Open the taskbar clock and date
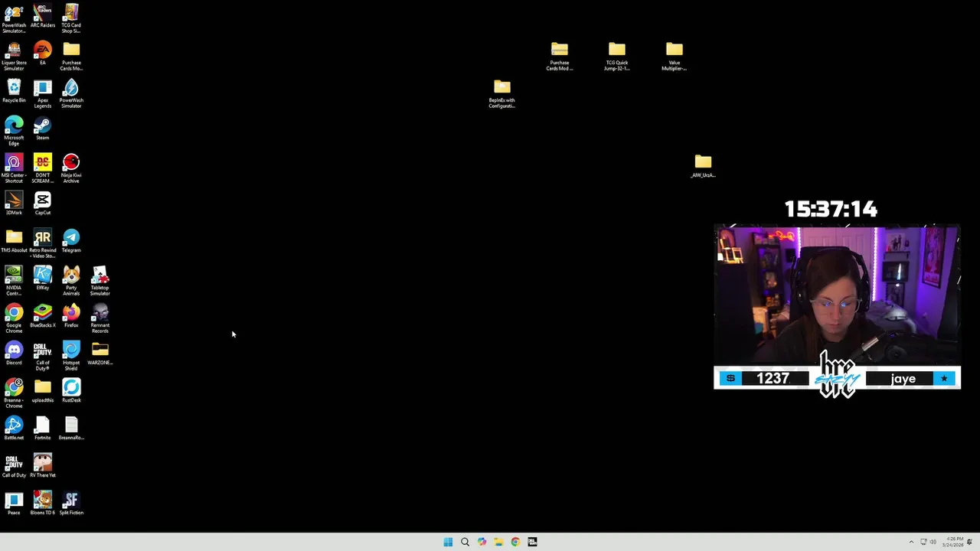 click(954, 542)
